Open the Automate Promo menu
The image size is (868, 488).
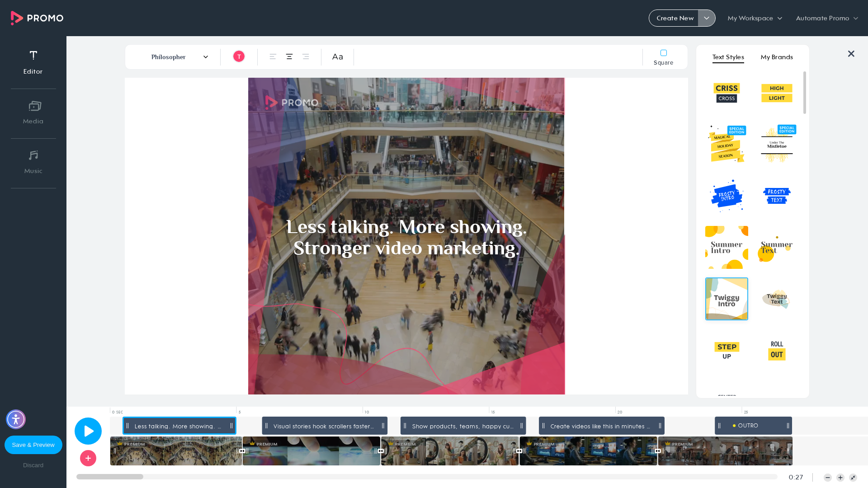pyautogui.click(x=827, y=18)
